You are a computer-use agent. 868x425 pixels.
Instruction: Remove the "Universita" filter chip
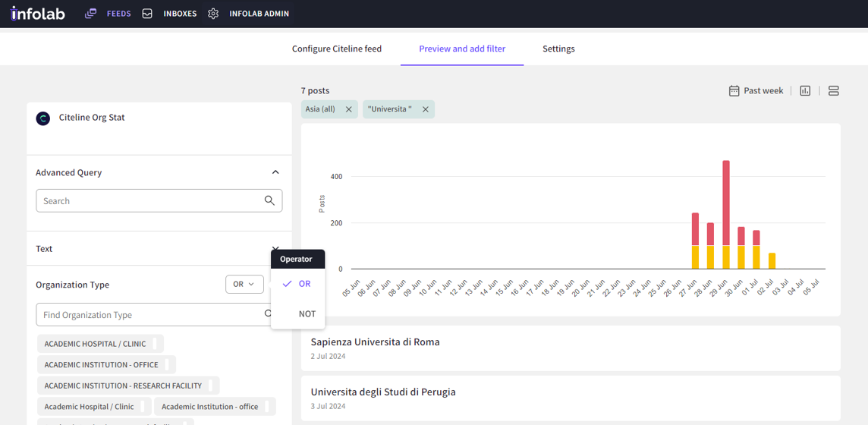tap(426, 109)
